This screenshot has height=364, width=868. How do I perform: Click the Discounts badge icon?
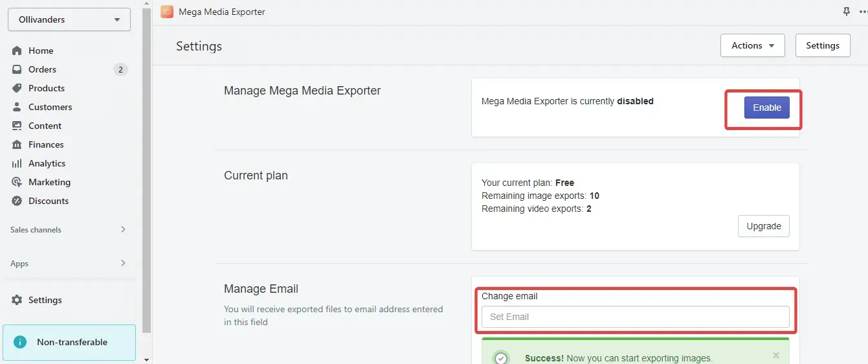click(17, 201)
